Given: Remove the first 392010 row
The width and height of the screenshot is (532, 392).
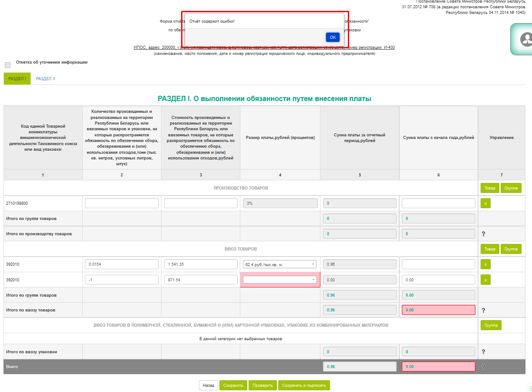Looking at the screenshot, I should pyautogui.click(x=485, y=264).
